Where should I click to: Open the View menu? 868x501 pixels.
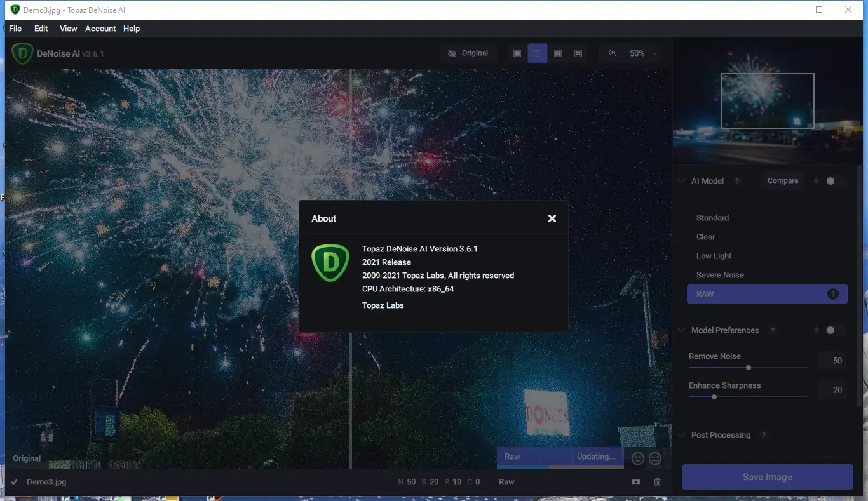[x=68, y=29]
